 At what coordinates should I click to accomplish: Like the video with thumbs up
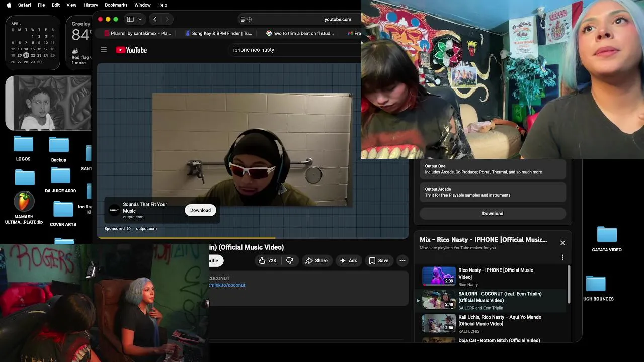[x=267, y=261]
